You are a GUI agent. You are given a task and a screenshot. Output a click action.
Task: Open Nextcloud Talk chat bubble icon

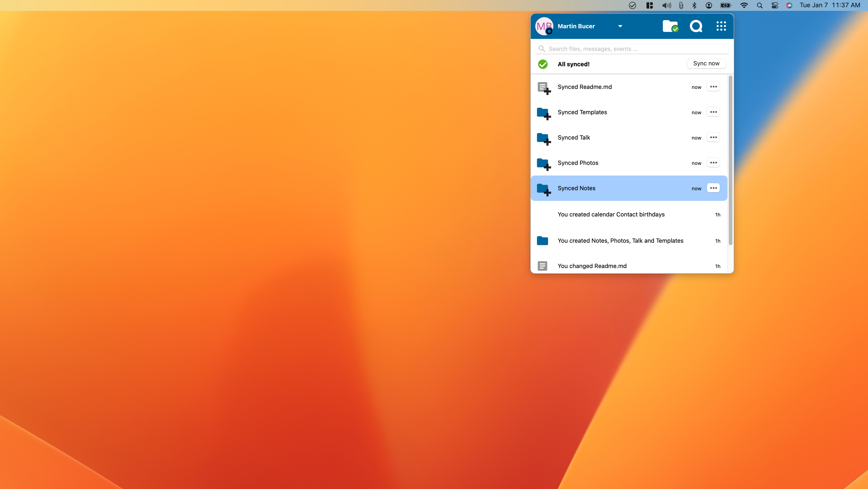click(x=696, y=26)
